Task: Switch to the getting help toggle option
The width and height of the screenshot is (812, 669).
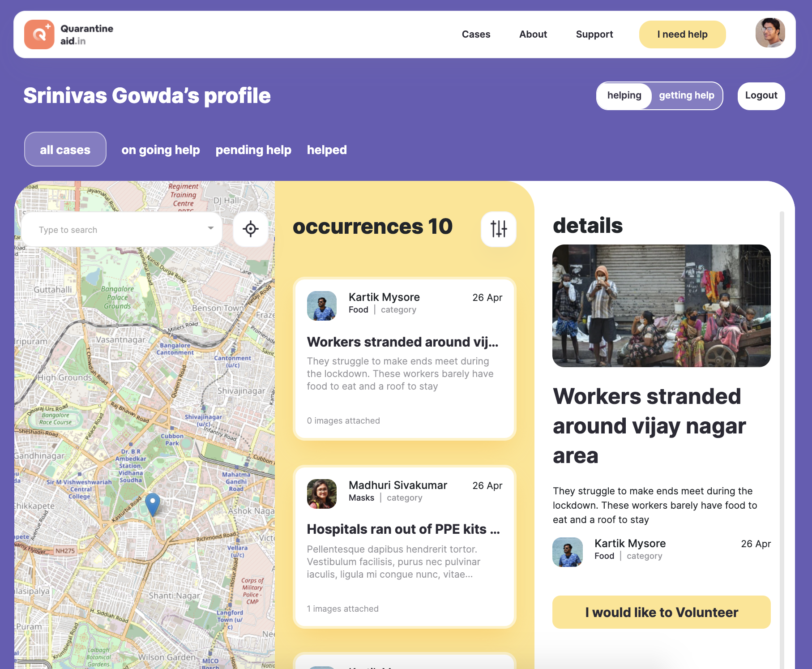Action: click(x=686, y=96)
